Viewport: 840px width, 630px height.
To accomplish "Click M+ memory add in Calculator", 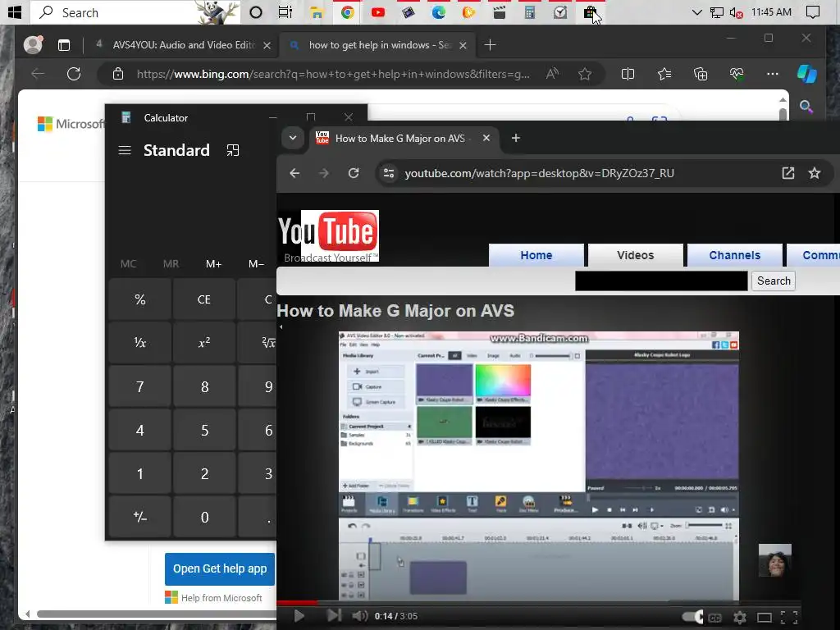I will pyautogui.click(x=214, y=263).
